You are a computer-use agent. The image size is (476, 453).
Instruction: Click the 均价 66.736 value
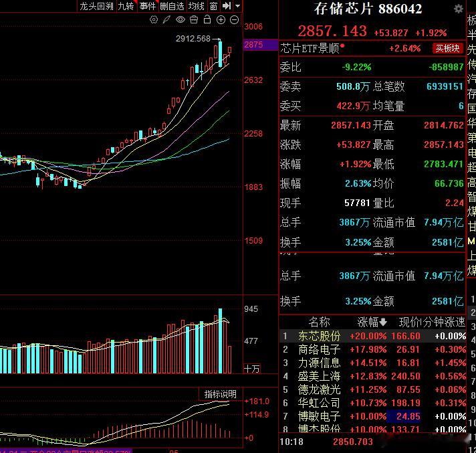pos(449,183)
